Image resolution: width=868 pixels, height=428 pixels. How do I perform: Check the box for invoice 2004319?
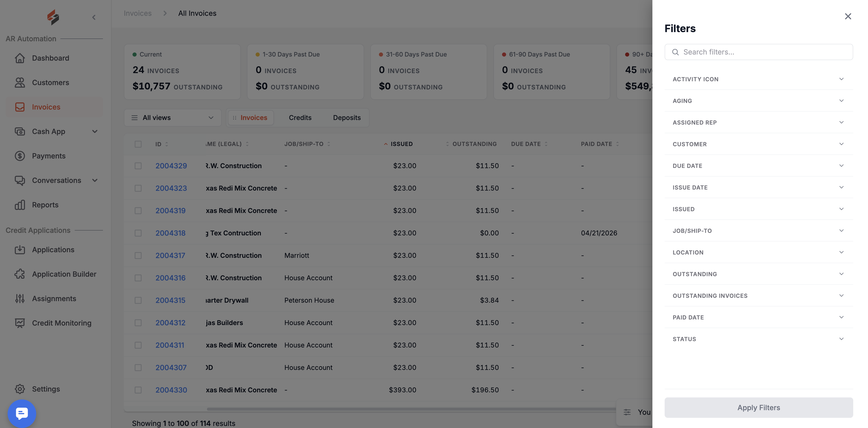click(138, 210)
